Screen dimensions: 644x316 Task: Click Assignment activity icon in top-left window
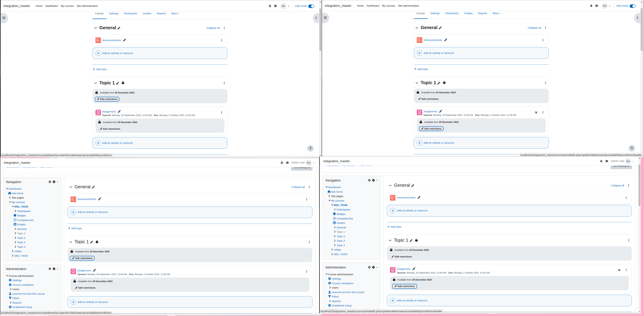point(98,112)
